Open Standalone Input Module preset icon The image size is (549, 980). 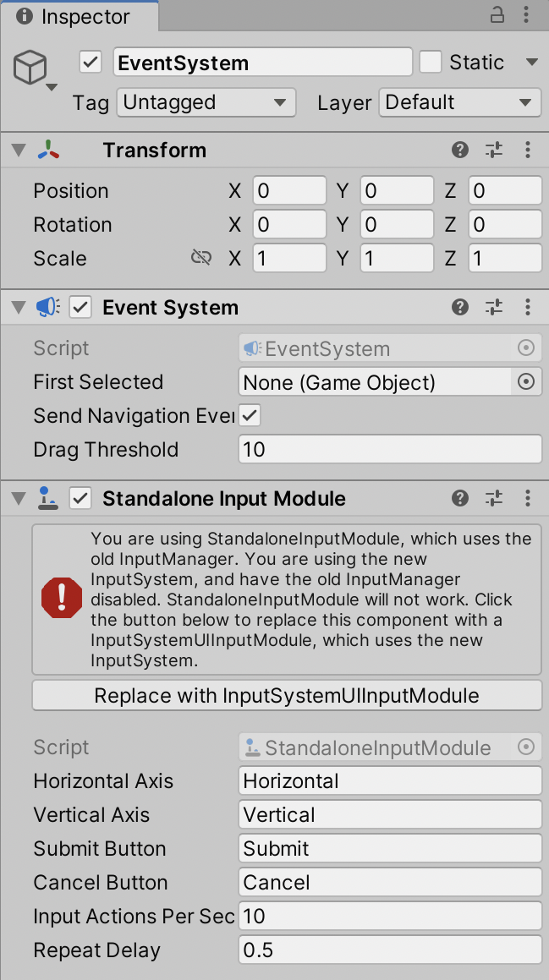tap(494, 498)
